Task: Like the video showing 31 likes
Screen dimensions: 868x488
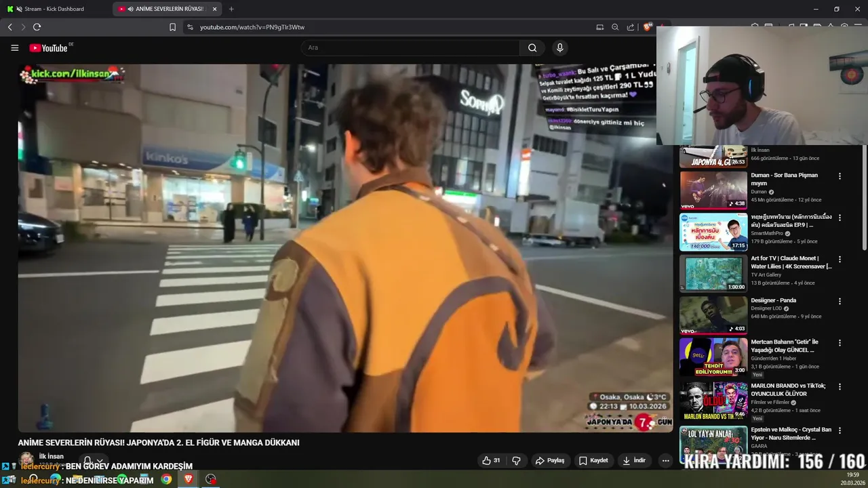Action: coord(491,460)
